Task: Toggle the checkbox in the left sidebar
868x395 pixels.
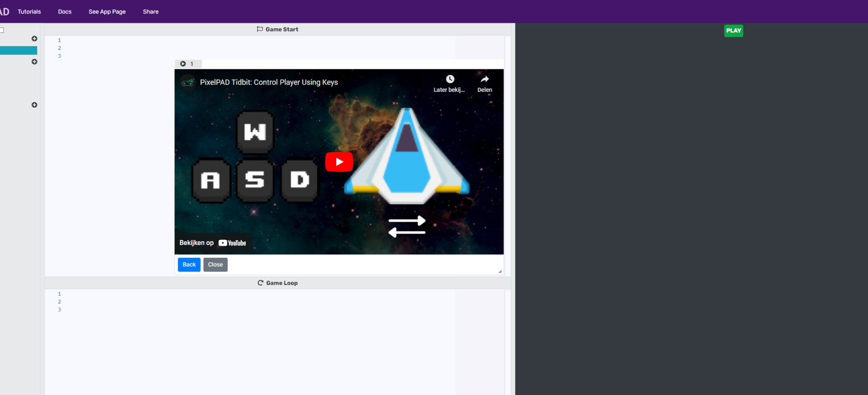Action: [x=2, y=30]
